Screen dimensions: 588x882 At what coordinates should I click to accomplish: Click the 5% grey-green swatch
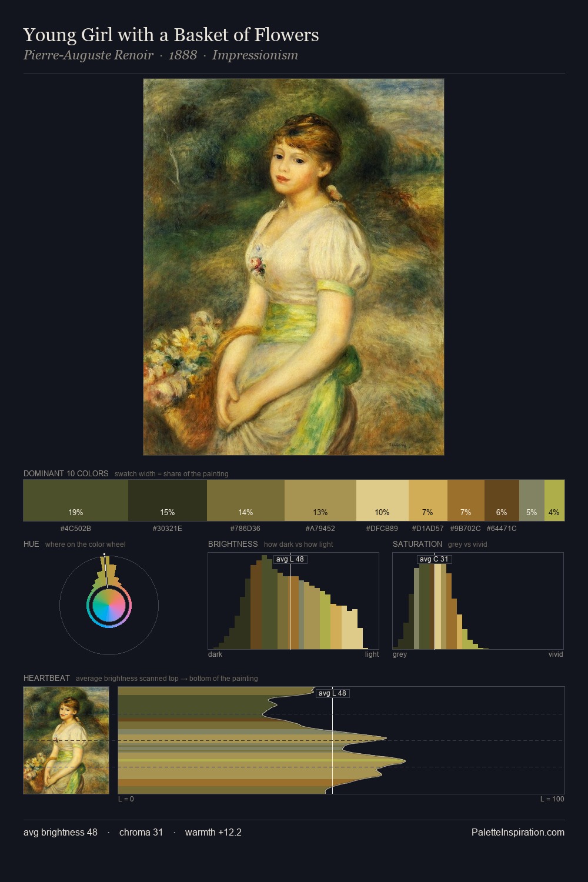pyautogui.click(x=532, y=500)
